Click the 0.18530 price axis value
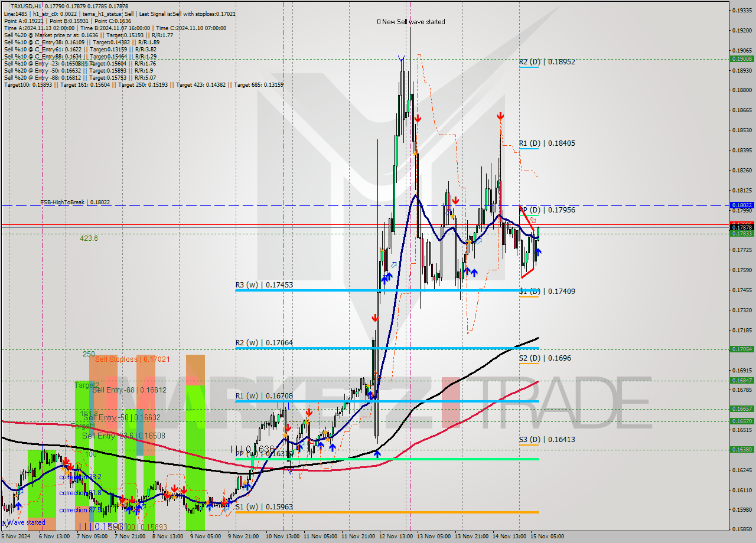 (x=742, y=130)
